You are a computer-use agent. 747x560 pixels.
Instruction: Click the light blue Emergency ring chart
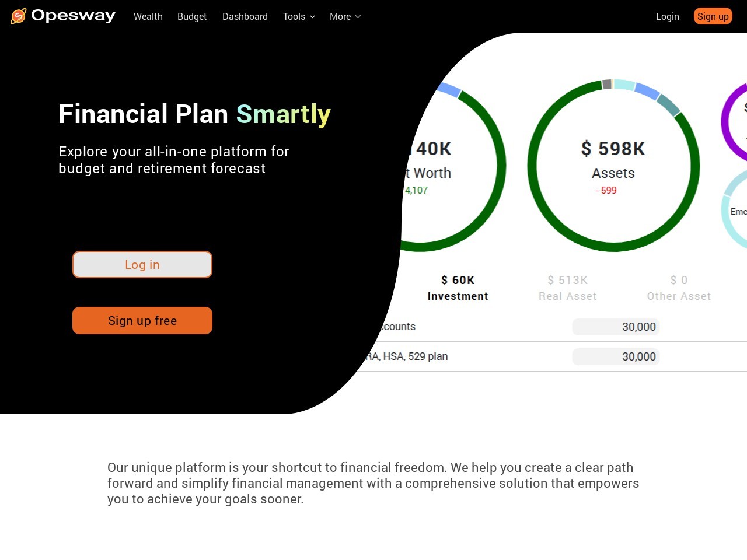735,210
